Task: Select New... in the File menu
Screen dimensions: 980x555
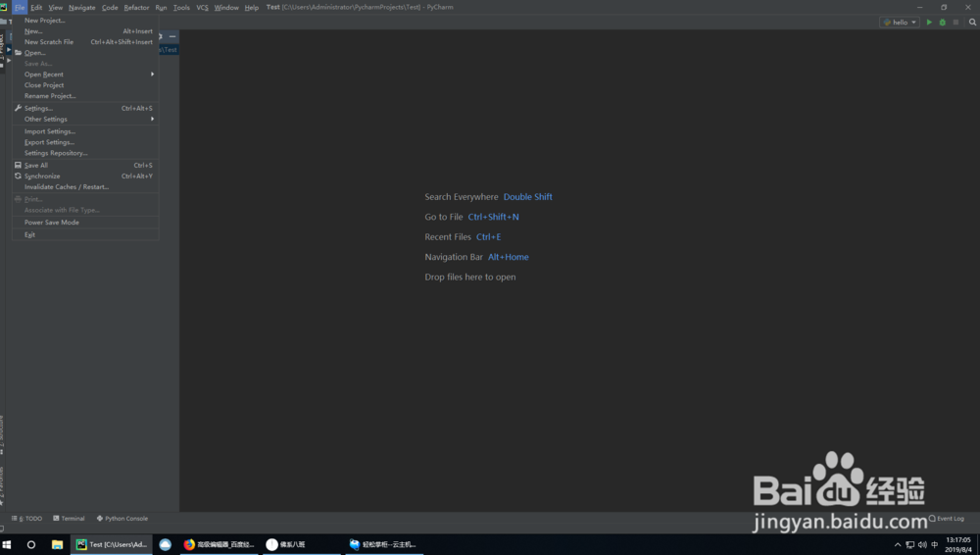Action: coord(85,31)
